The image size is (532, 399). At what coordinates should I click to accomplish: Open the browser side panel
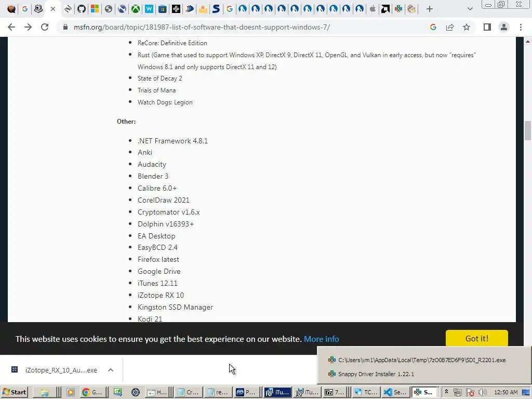[487, 27]
